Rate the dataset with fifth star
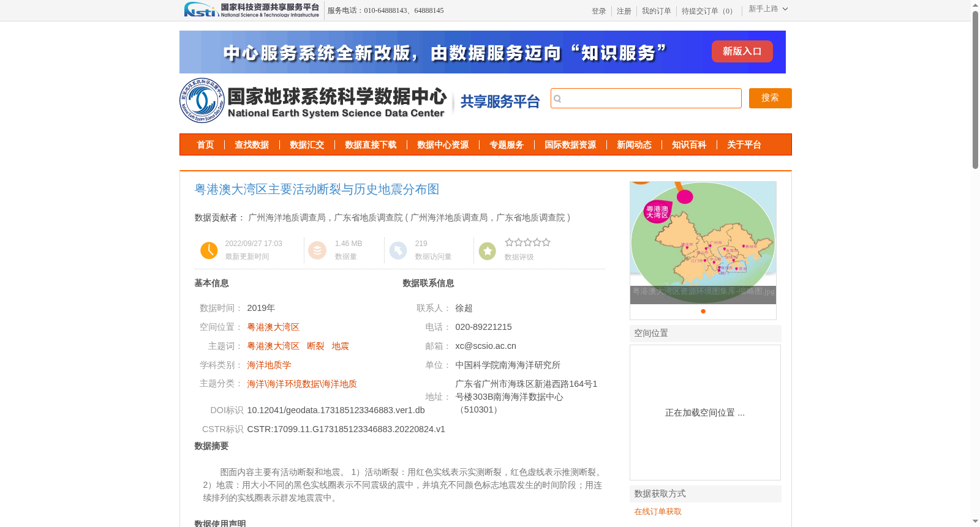 (x=546, y=242)
